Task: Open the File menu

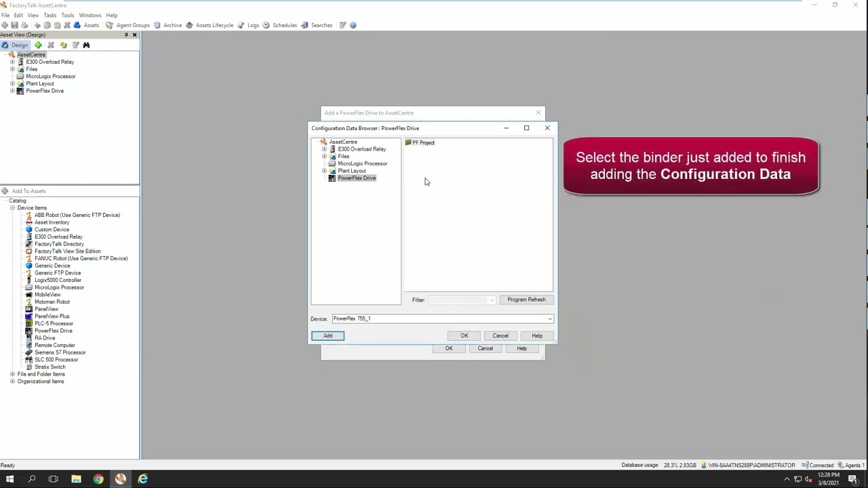Action: 5,15
